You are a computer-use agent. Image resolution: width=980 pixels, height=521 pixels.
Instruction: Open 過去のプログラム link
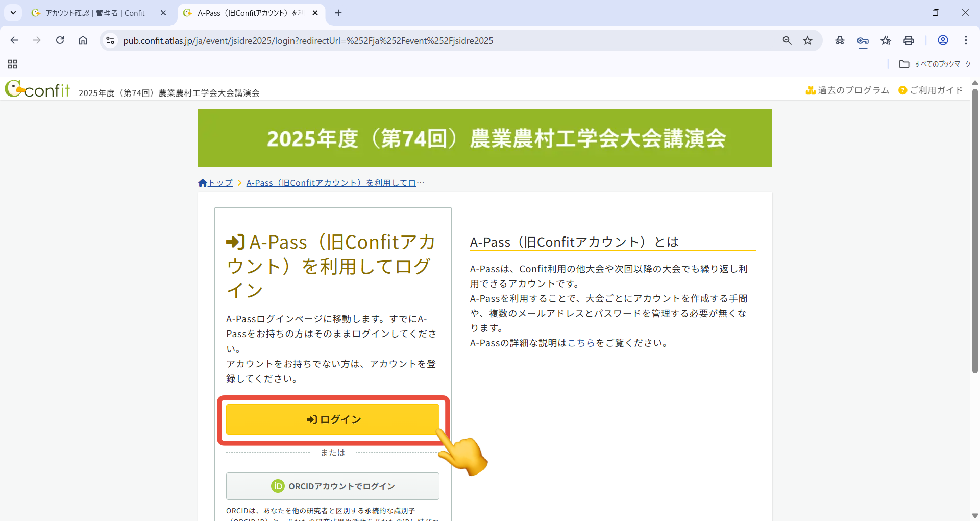click(x=847, y=90)
